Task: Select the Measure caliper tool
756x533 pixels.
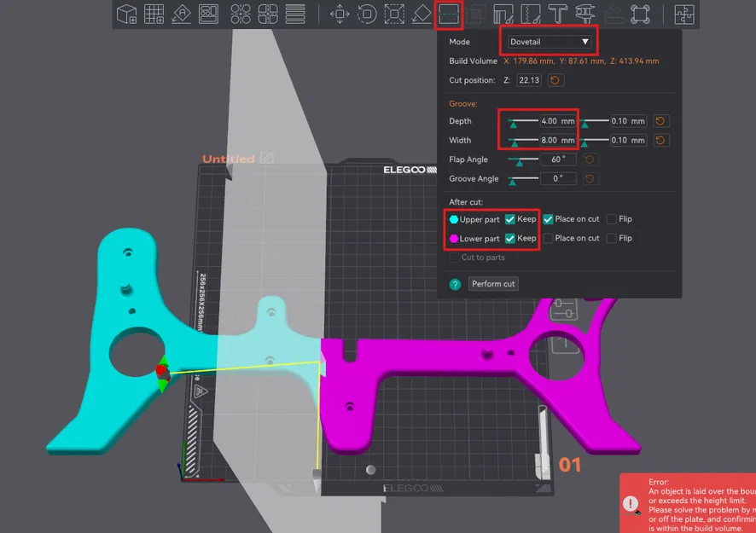Action: point(584,14)
